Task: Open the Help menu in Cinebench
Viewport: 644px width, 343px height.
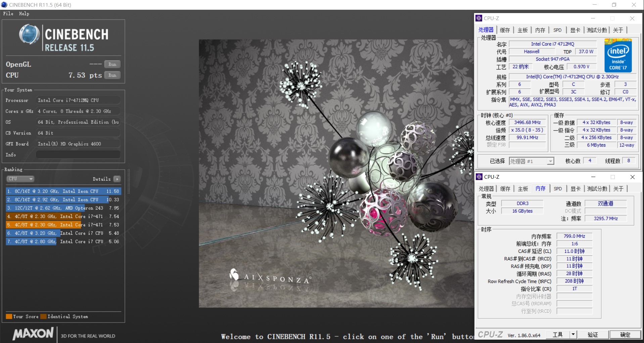Action: pyautogui.click(x=24, y=14)
